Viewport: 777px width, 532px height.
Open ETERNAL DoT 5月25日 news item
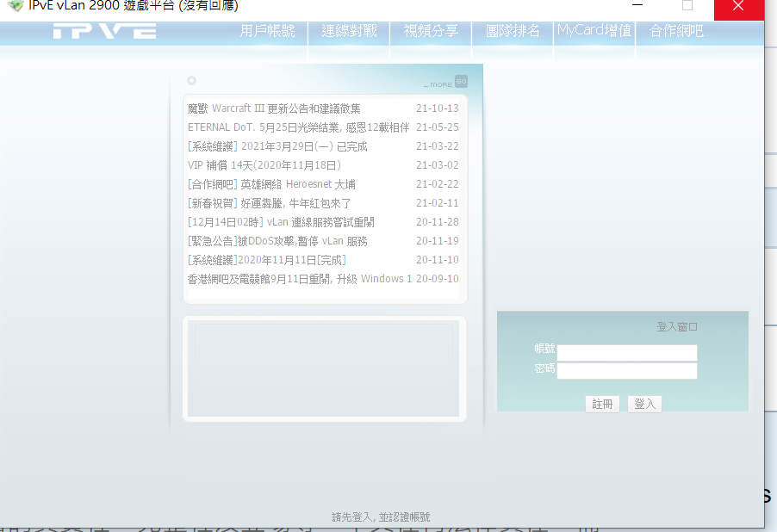[x=298, y=127]
